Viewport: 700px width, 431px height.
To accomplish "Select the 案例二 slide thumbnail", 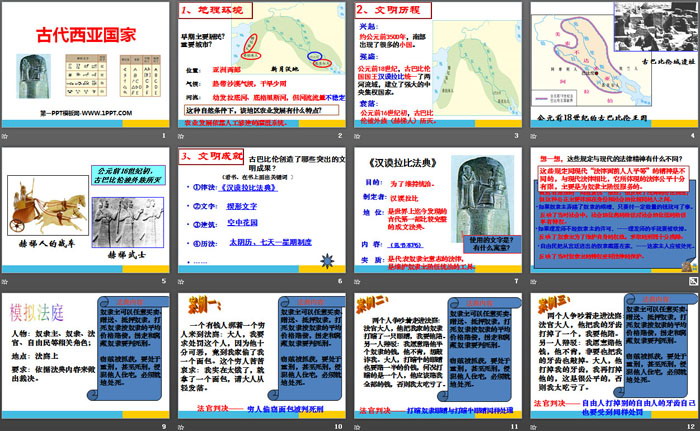I will tap(438, 356).
